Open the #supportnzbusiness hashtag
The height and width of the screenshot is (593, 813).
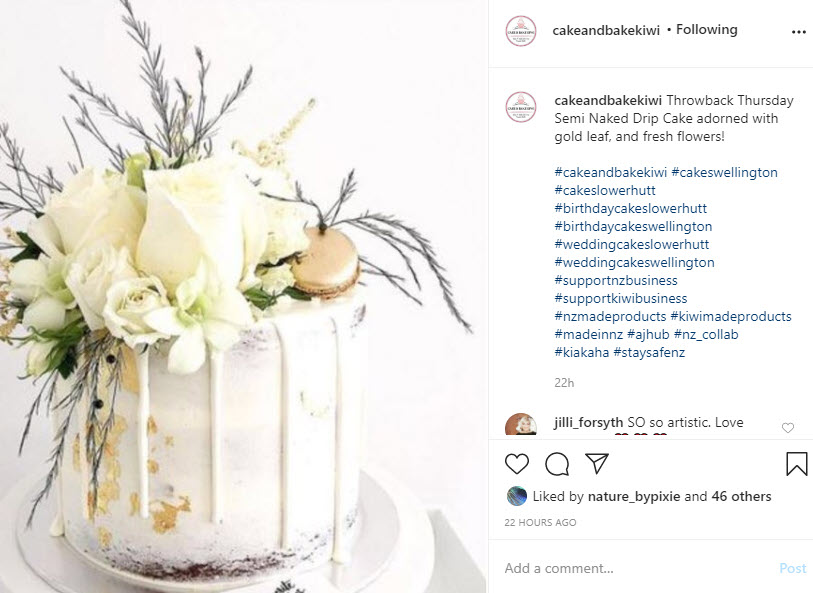pos(616,280)
